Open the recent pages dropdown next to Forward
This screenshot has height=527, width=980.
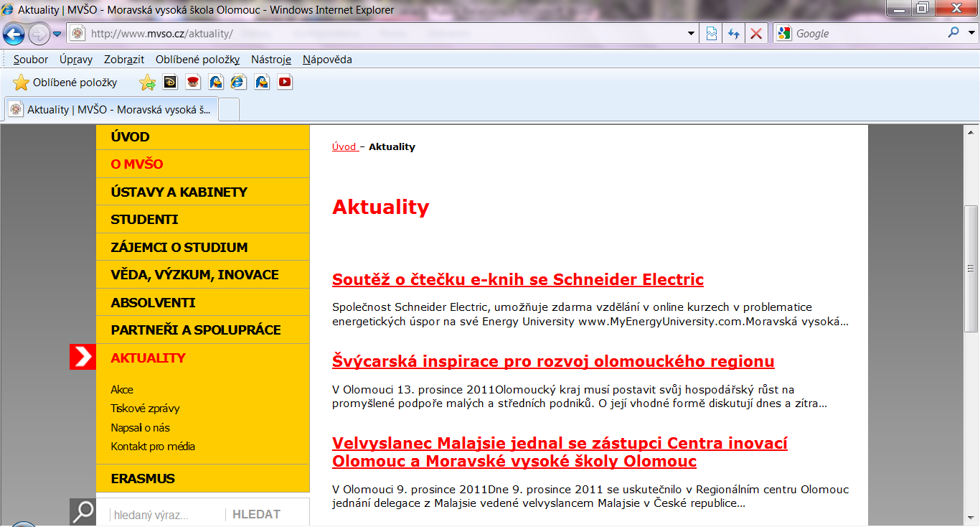(57, 34)
